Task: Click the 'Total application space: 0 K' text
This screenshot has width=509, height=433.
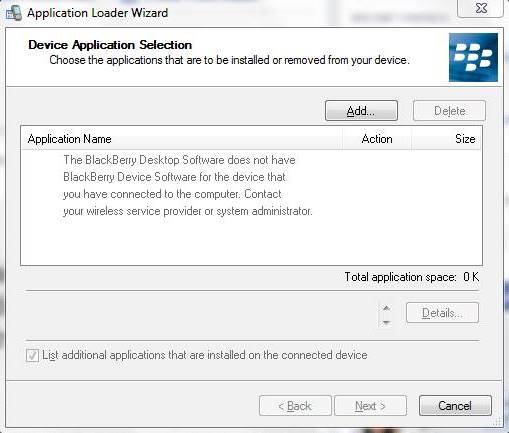Action: 412,277
